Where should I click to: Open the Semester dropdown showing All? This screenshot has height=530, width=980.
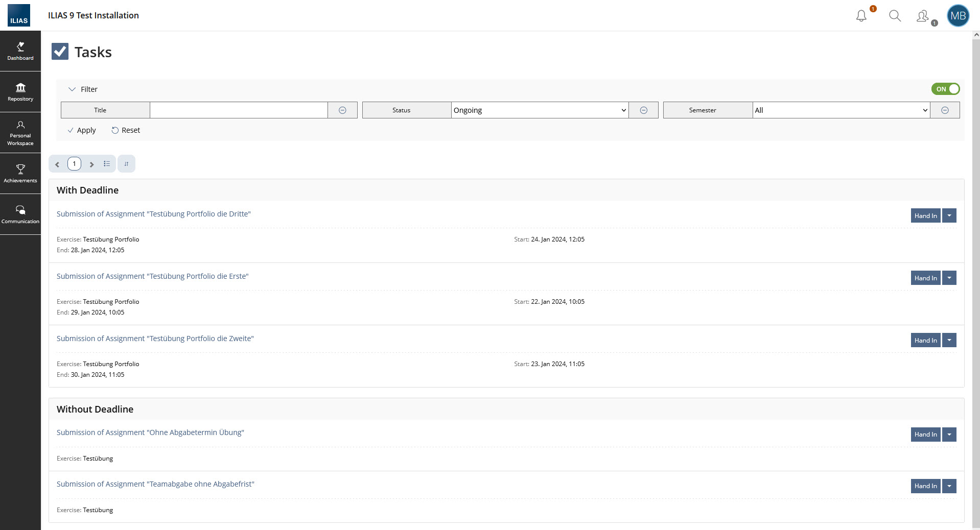[x=841, y=110]
